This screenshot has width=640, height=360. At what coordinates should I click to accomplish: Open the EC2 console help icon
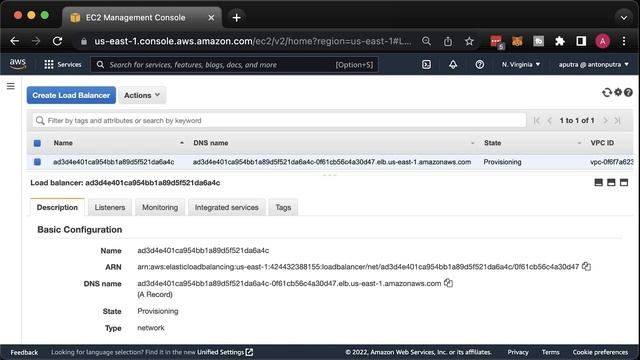628,93
